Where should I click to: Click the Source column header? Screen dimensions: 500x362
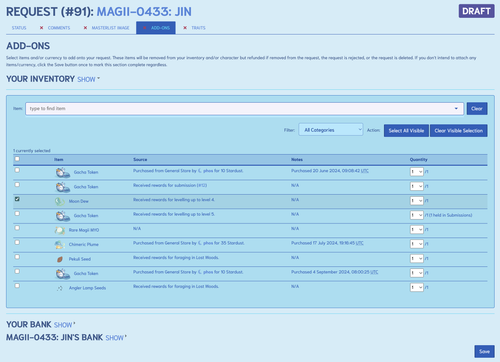pos(140,160)
